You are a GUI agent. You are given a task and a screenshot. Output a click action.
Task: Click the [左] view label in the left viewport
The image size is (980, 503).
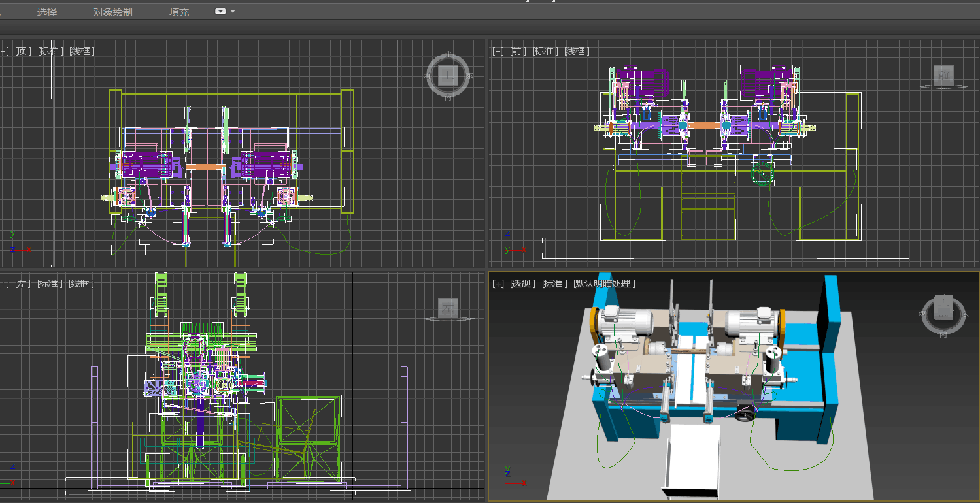coord(23,284)
